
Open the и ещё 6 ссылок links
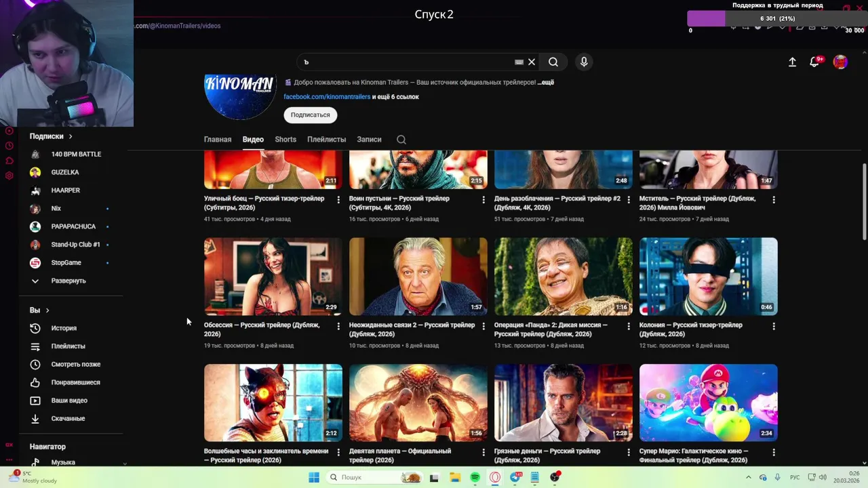click(395, 97)
